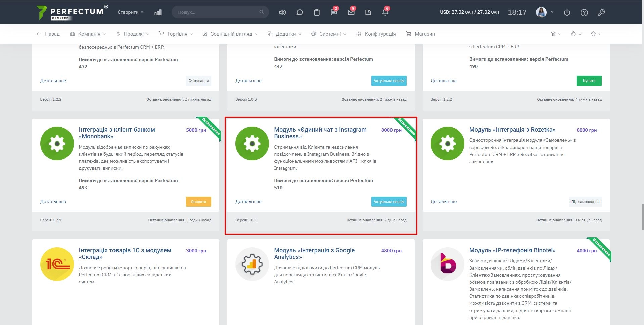This screenshot has height=325, width=644.
Task: Click the power logout icon
Action: [x=567, y=13]
